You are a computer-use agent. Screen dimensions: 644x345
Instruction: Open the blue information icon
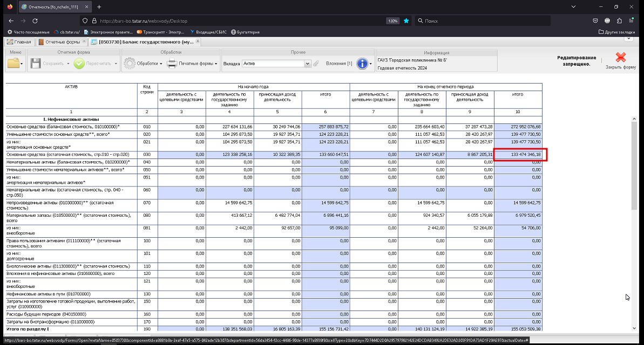click(362, 63)
